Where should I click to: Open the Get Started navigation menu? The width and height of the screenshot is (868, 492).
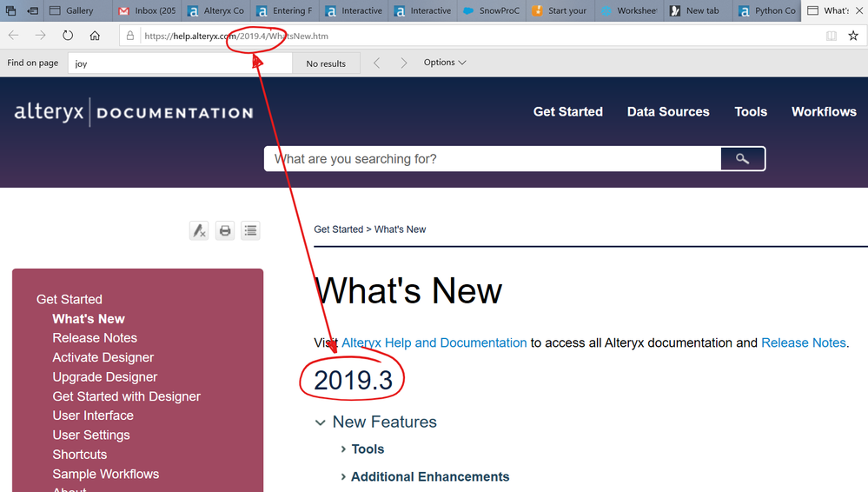568,112
